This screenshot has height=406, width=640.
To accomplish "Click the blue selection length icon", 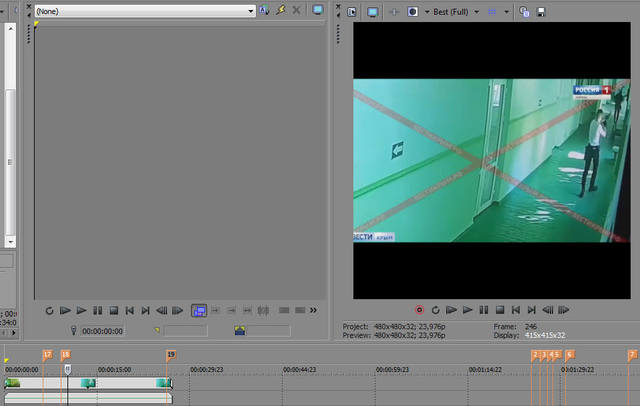I will [240, 331].
